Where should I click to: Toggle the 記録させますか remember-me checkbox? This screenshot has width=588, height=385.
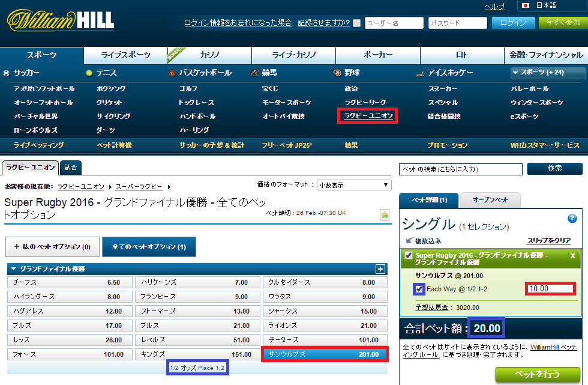coord(357,23)
